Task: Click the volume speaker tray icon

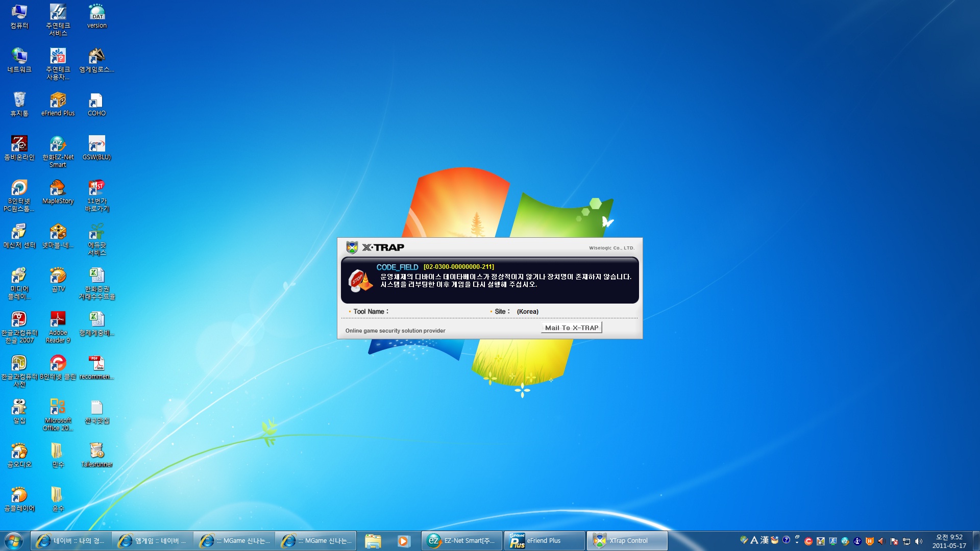Action: point(919,541)
